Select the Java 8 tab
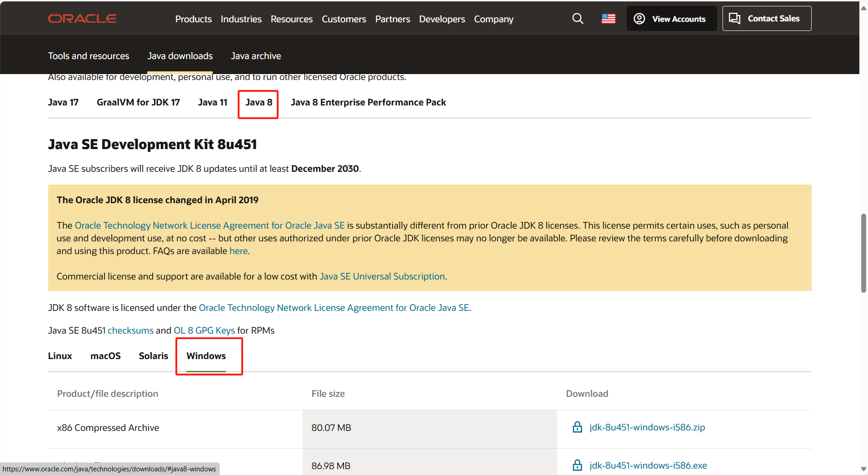 pyautogui.click(x=259, y=102)
